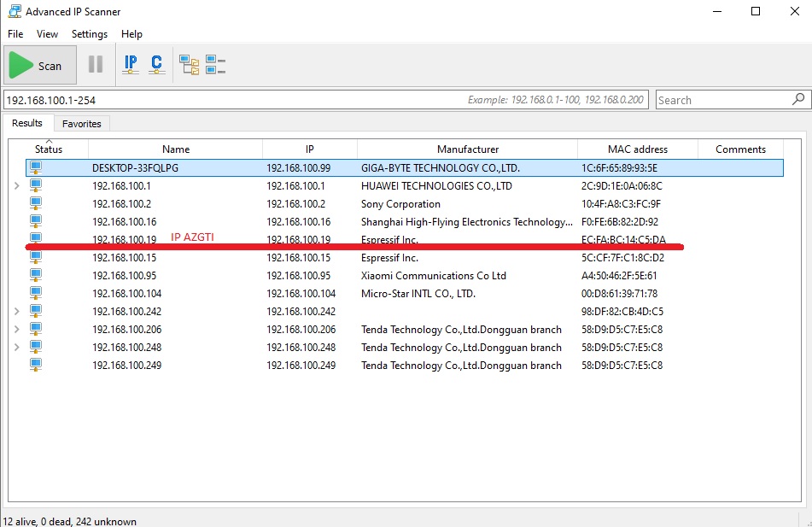Switch to the Favorites tab
Viewport: 812px width, 527px height.
click(82, 124)
